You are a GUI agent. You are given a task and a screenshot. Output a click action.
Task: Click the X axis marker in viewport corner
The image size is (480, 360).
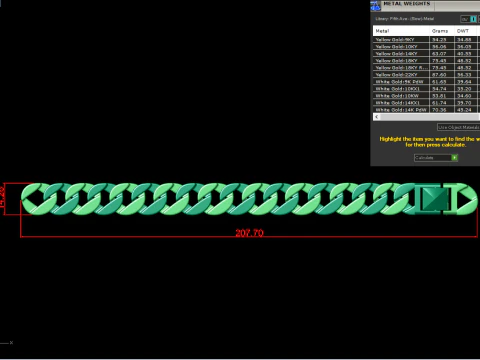point(11,342)
